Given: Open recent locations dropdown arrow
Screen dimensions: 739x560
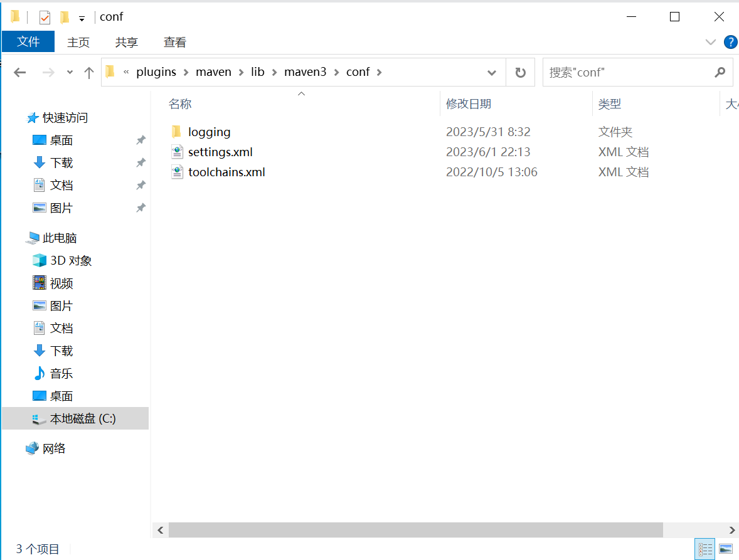Looking at the screenshot, I should (x=70, y=73).
